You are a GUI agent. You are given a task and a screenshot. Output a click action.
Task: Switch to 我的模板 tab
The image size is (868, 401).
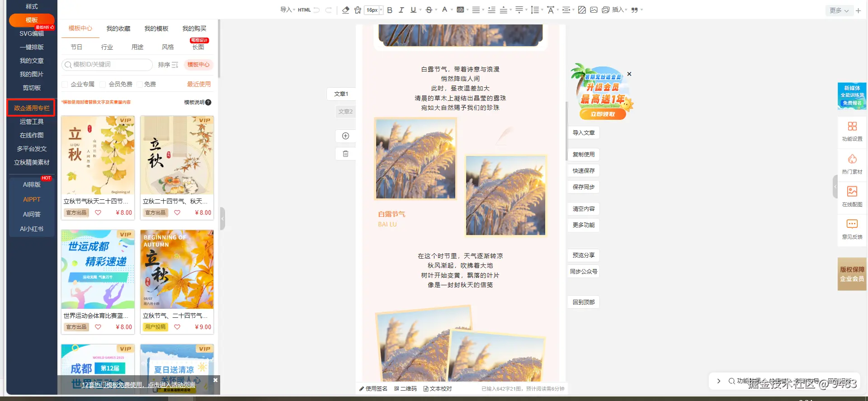tap(156, 28)
